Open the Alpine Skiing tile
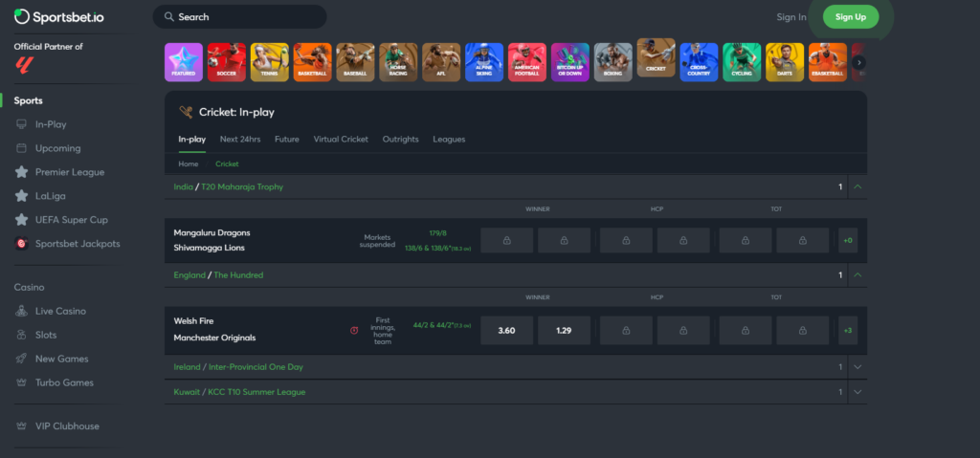 (484, 62)
